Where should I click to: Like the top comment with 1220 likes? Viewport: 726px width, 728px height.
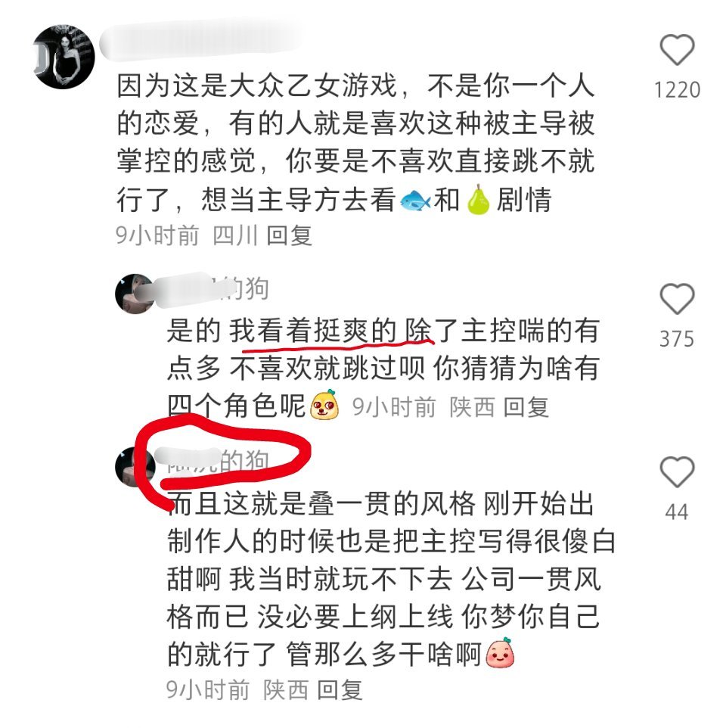pyautogui.click(x=677, y=50)
